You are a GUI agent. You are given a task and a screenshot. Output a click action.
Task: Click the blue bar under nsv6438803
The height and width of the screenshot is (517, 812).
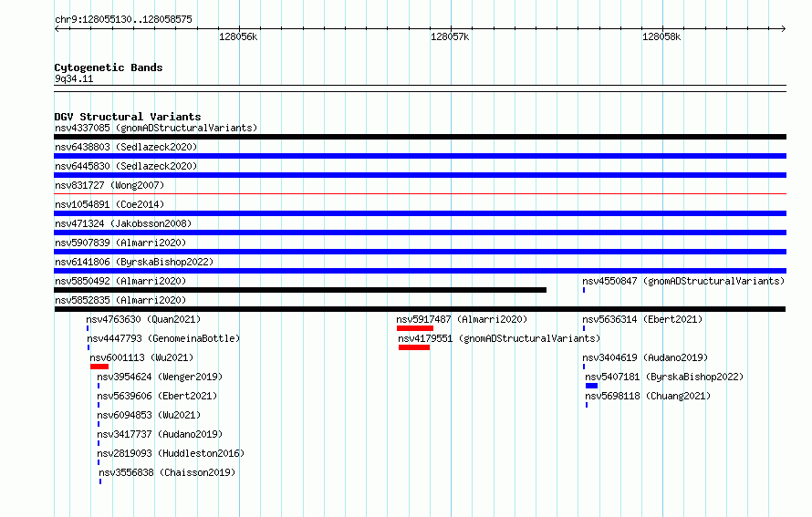coord(420,156)
